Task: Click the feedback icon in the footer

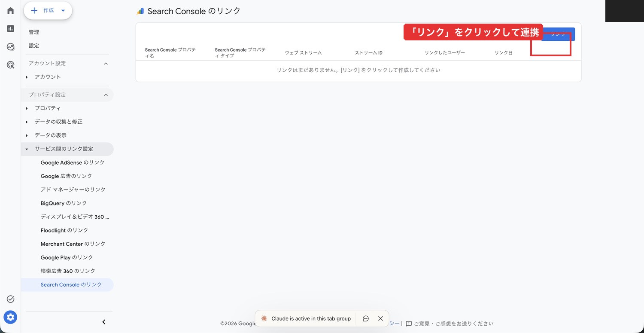Action: click(x=409, y=324)
